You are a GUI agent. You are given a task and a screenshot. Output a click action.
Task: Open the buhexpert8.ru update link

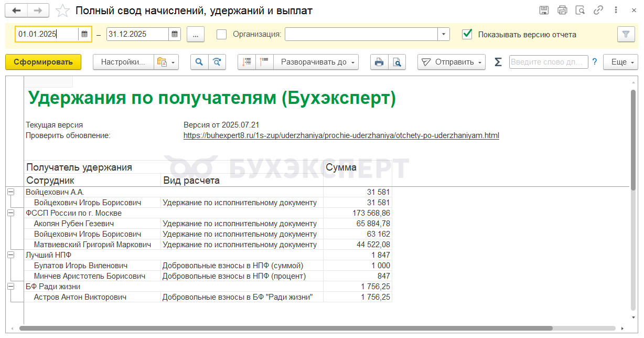pyautogui.click(x=341, y=135)
